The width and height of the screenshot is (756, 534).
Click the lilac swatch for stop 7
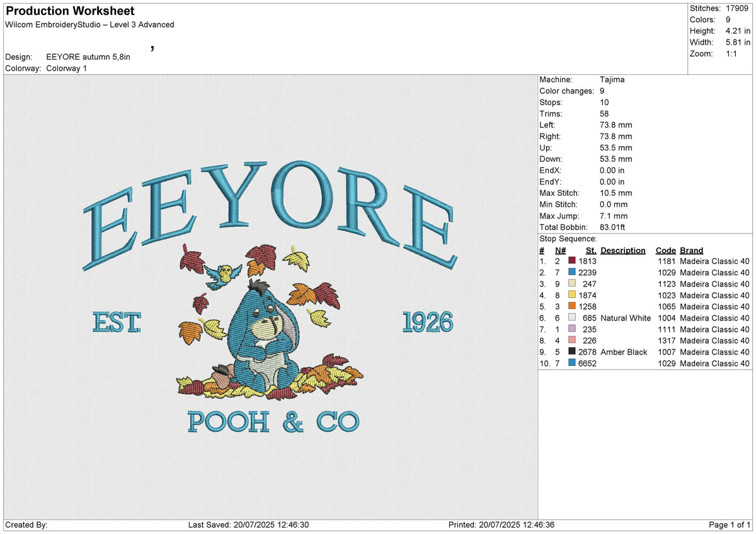point(572,329)
